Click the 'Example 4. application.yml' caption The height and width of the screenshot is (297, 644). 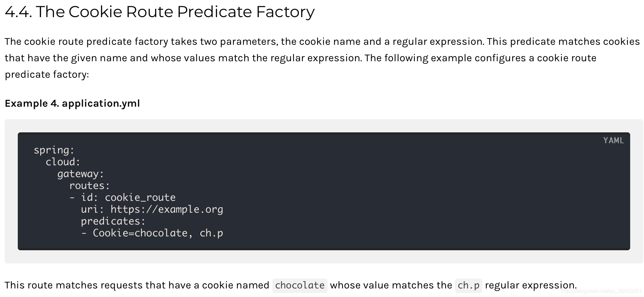pos(72,103)
